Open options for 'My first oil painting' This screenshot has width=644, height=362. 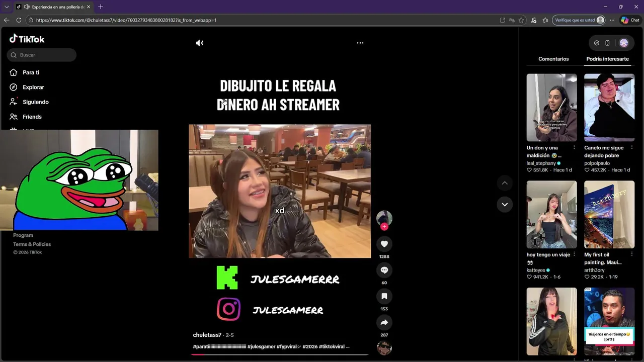(x=631, y=254)
